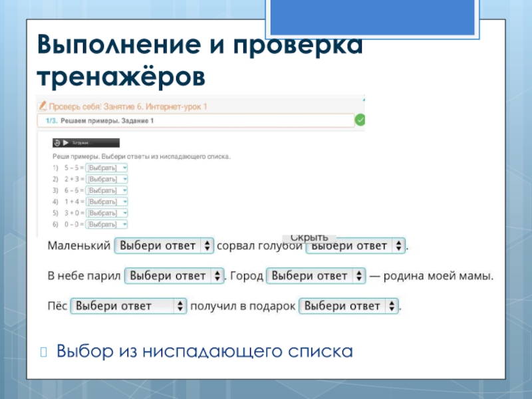
Task: Open the dropdown after the word Город
Action: (316, 276)
